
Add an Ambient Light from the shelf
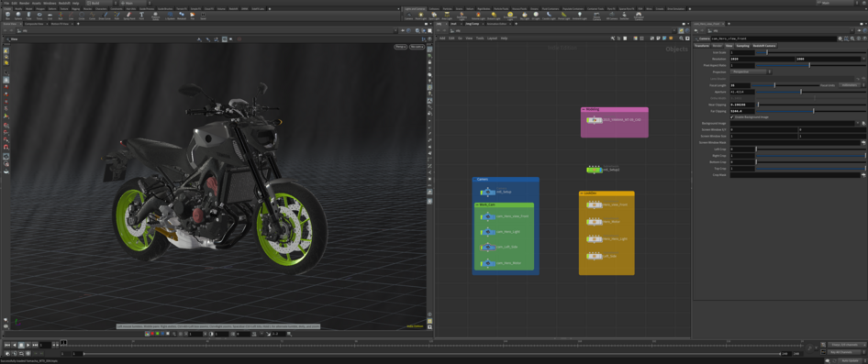580,16
